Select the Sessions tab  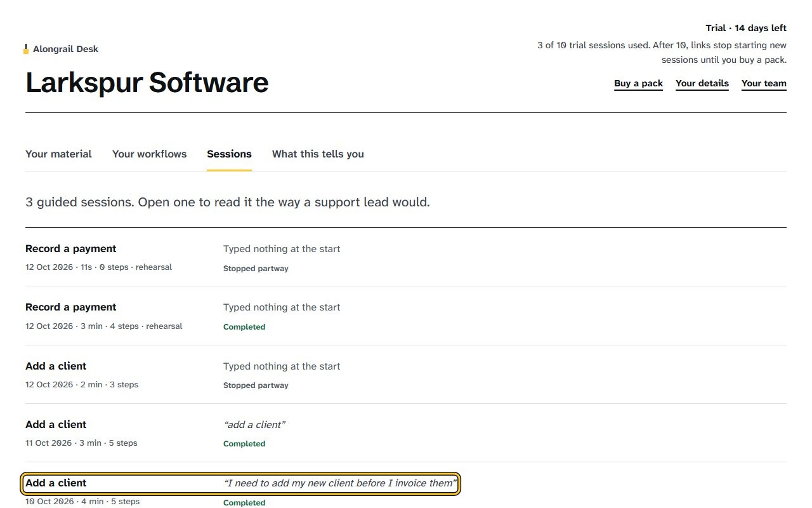(x=229, y=154)
